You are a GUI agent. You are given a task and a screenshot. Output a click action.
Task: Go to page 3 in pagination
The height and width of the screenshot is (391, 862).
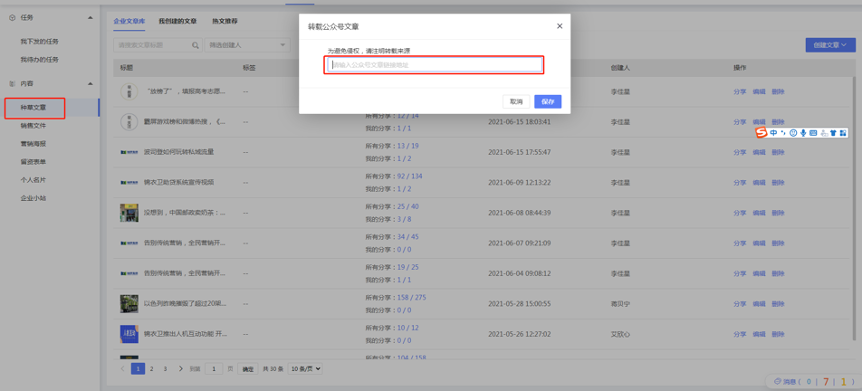165,368
